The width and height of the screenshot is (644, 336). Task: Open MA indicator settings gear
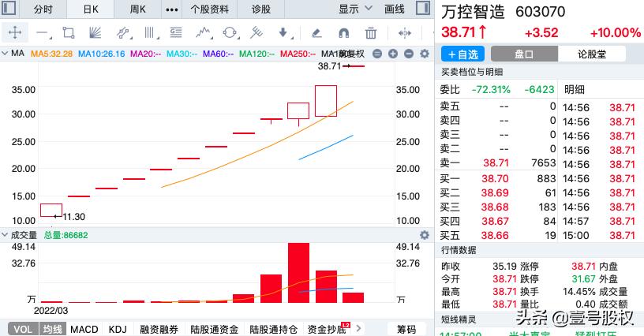coord(425,54)
